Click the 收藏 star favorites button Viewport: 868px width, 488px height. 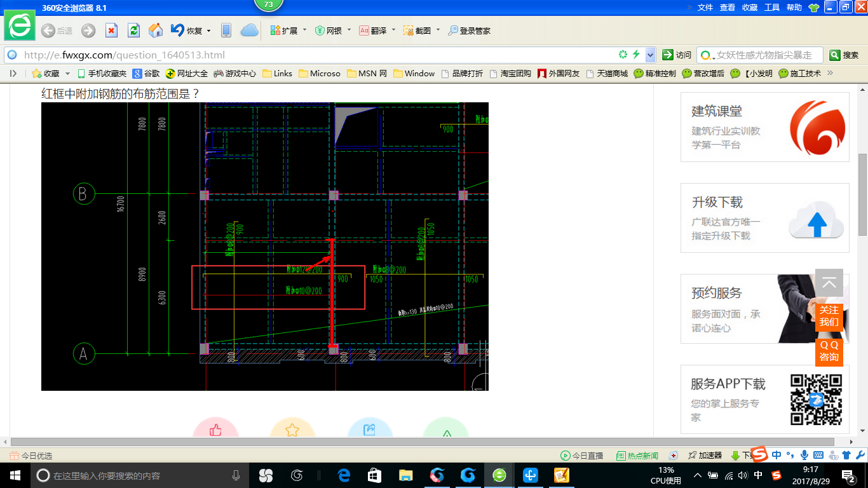click(x=46, y=73)
